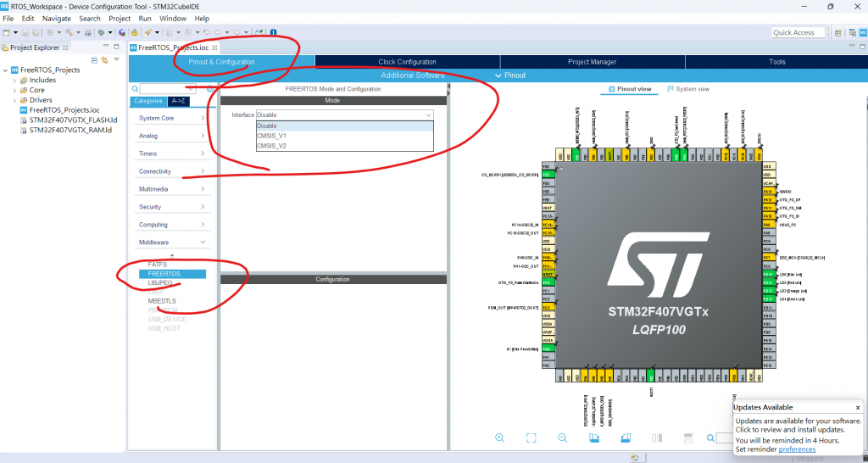The image size is (868, 463).
Task: Switch to Tools tab
Action: coord(776,62)
